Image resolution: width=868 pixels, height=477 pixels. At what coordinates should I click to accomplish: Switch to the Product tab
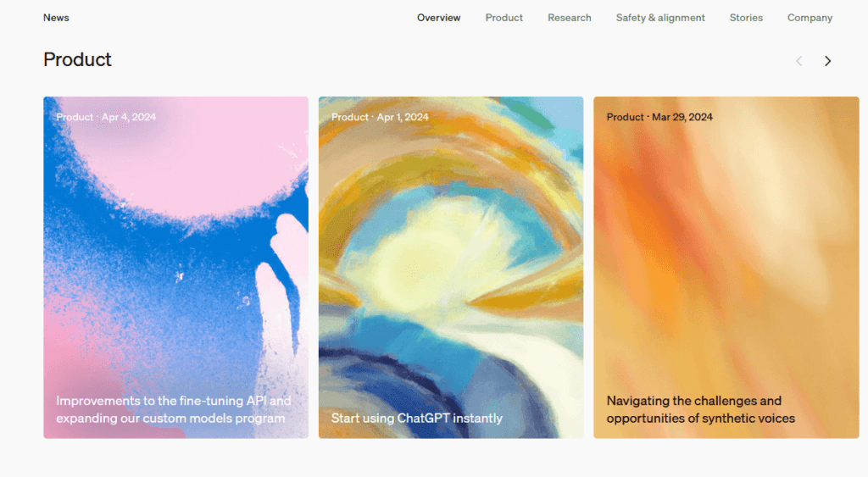click(x=504, y=18)
